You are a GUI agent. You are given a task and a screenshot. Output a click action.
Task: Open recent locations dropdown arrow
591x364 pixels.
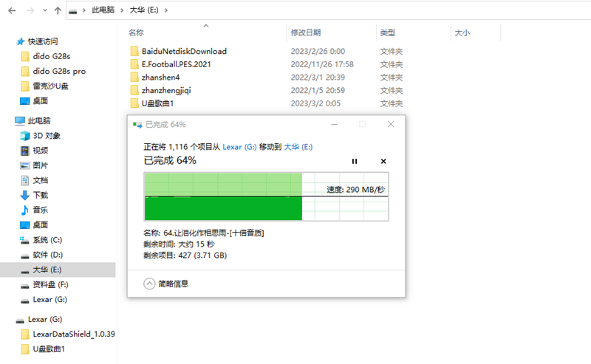pos(43,12)
